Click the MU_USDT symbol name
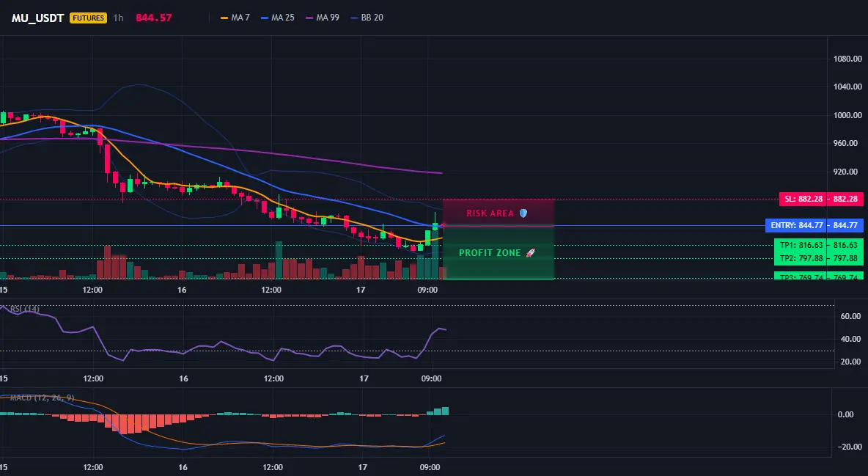The image size is (868, 476). [37, 18]
